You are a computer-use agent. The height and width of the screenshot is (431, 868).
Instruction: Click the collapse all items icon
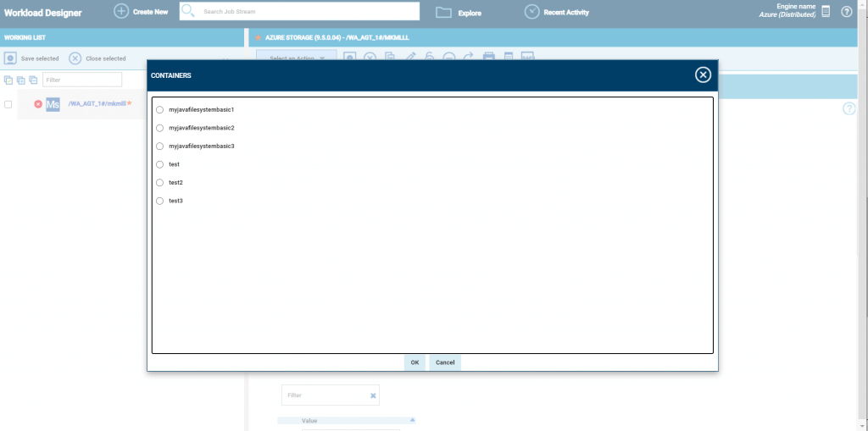33,80
